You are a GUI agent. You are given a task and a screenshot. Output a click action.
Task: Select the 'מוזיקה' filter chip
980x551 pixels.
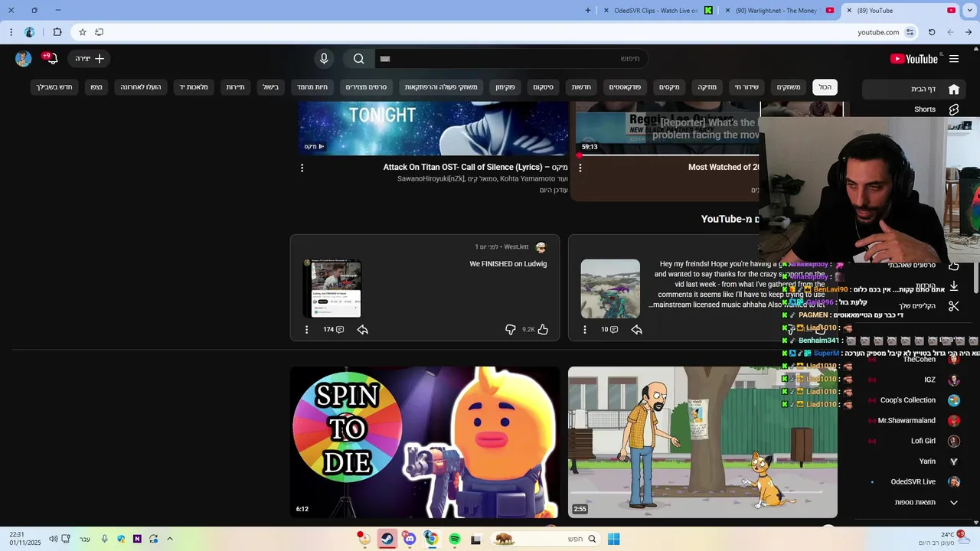(707, 87)
